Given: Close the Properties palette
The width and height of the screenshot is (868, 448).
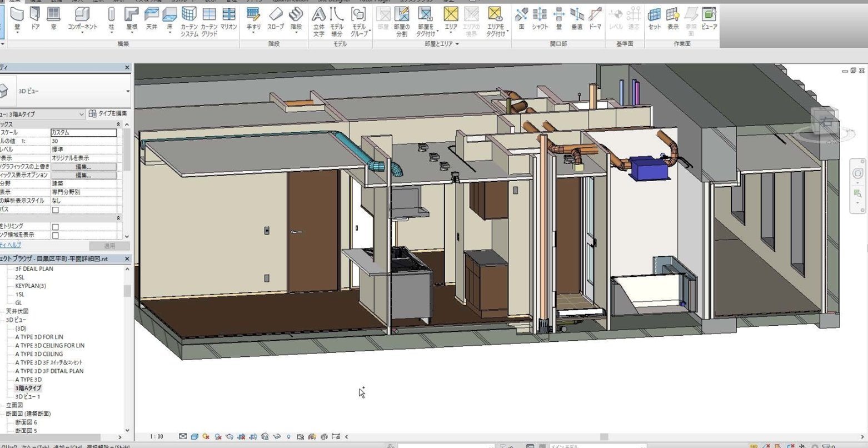Looking at the screenshot, I should coord(127,67).
